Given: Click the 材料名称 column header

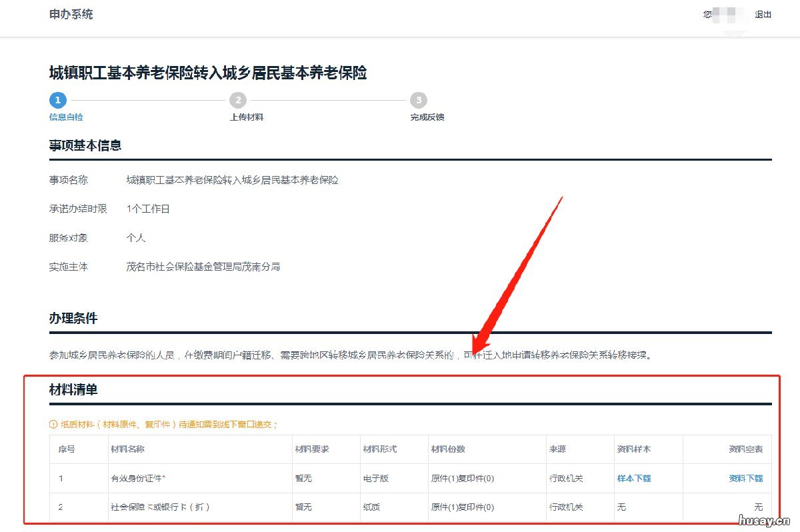Looking at the screenshot, I should point(128,449).
